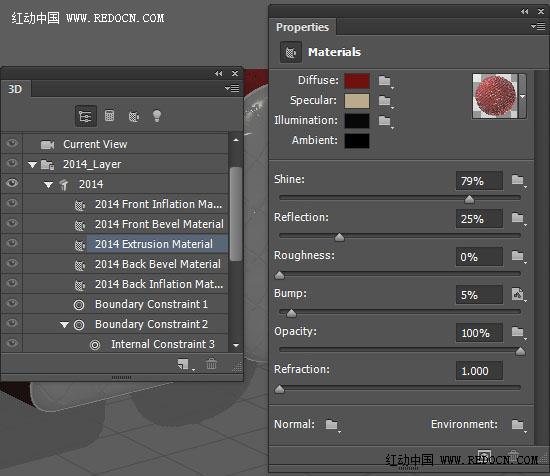Select 2014 Front Bevel Material row

(x=126, y=224)
